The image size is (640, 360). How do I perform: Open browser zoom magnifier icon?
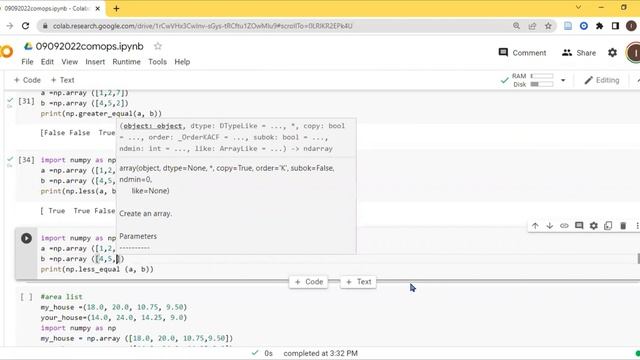click(516, 26)
